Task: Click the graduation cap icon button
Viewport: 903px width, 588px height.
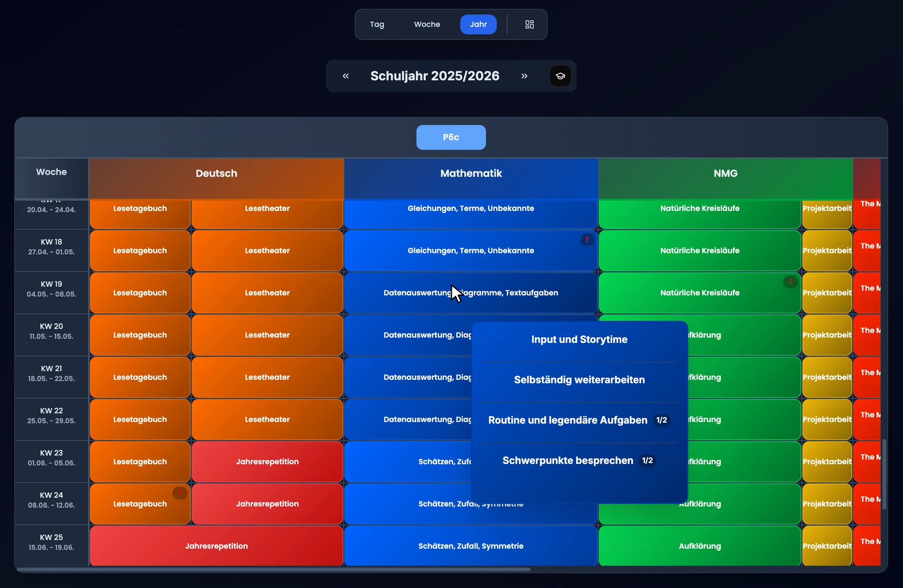Action: 560,76
